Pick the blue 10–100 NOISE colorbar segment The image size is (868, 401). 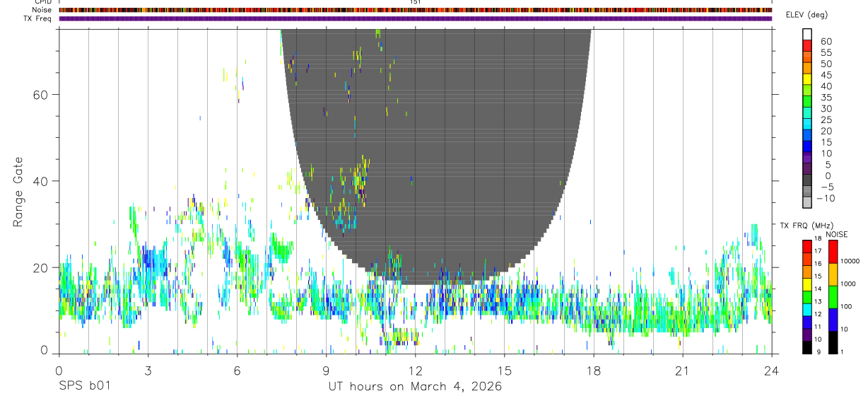pos(833,319)
